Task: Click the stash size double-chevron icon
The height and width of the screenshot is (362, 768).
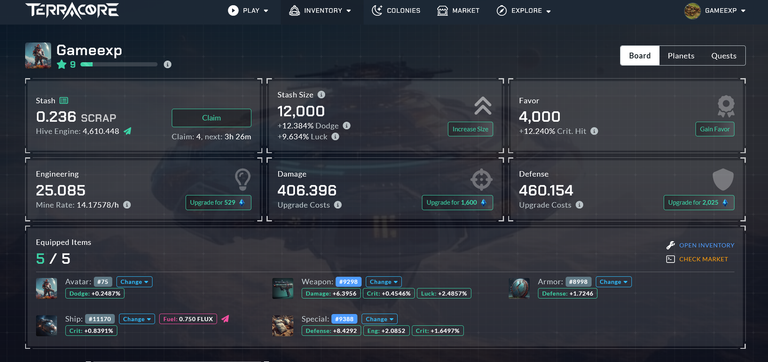Action: [x=482, y=106]
